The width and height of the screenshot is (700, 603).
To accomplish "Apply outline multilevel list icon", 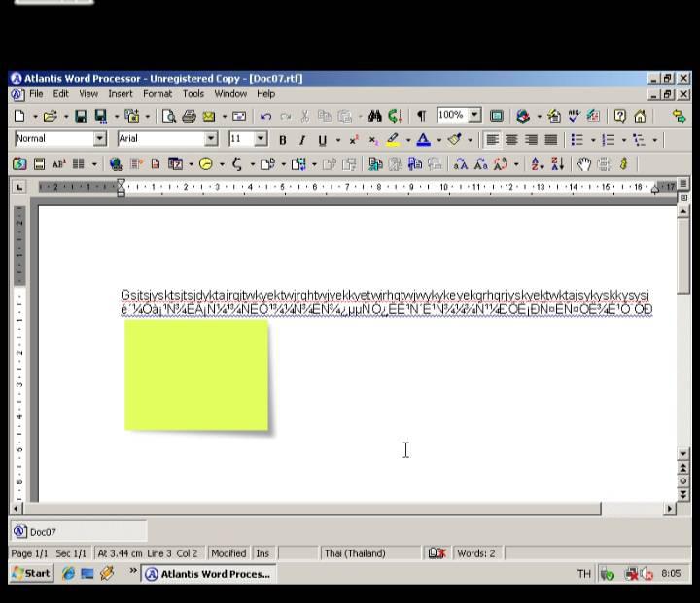I will point(639,140).
